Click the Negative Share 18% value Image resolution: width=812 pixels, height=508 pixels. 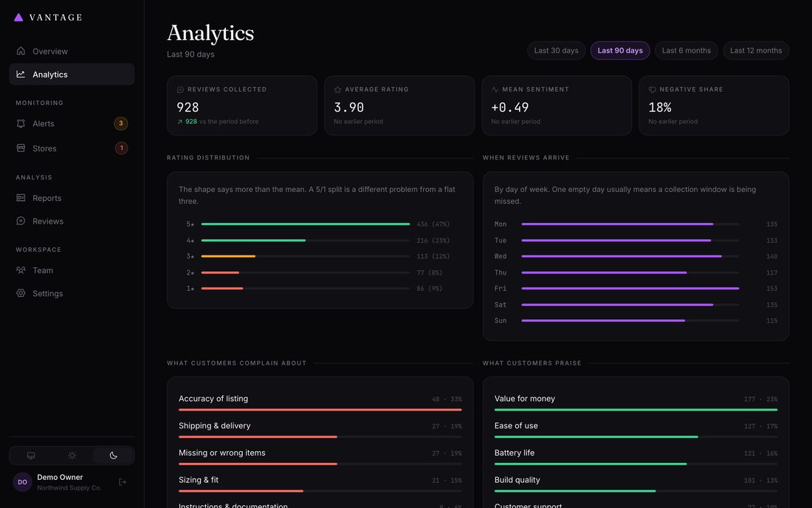660,107
